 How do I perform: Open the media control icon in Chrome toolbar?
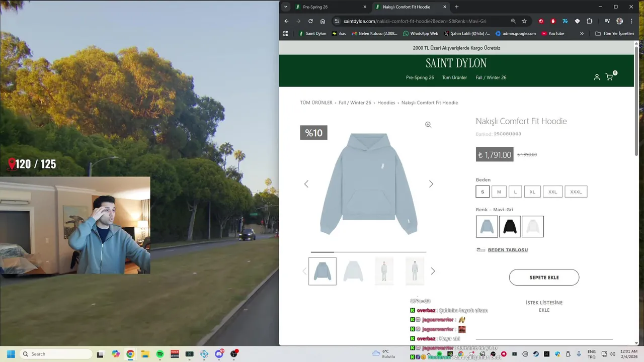pyautogui.click(x=607, y=21)
